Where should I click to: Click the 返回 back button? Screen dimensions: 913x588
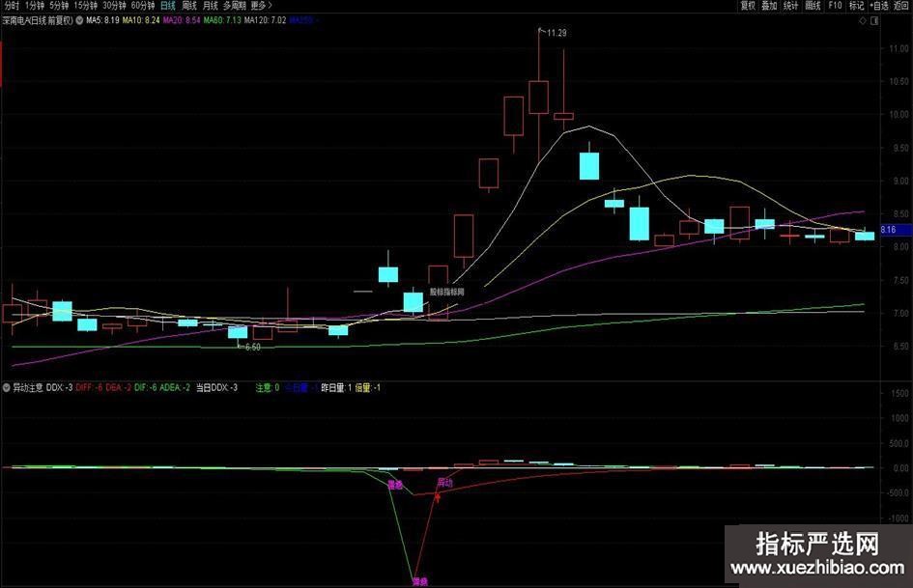click(901, 5)
